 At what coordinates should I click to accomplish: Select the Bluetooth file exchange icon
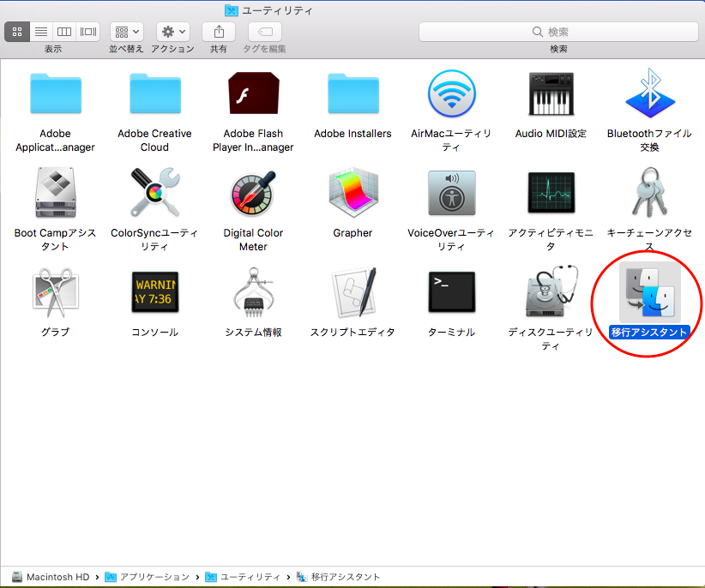click(649, 94)
